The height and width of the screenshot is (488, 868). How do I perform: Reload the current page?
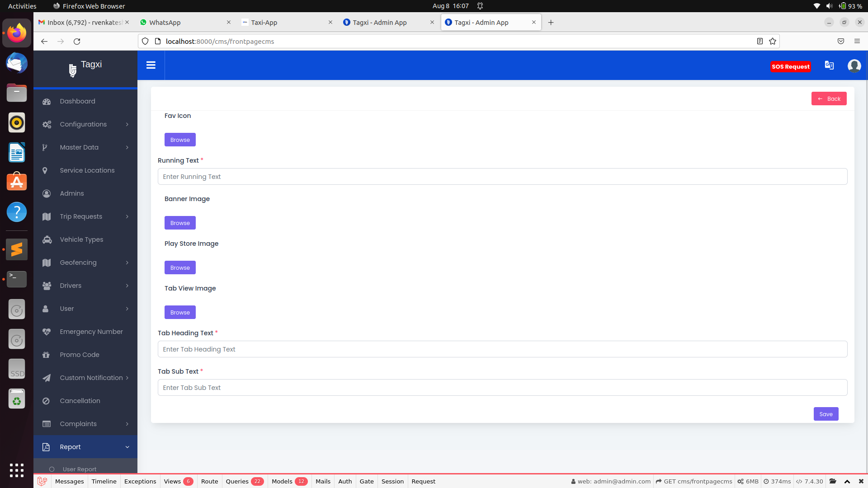tap(77, 41)
